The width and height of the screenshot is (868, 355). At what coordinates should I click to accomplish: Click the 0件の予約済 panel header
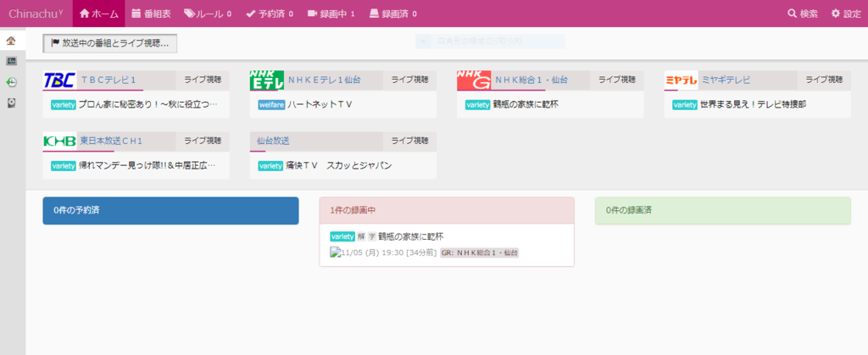170,211
